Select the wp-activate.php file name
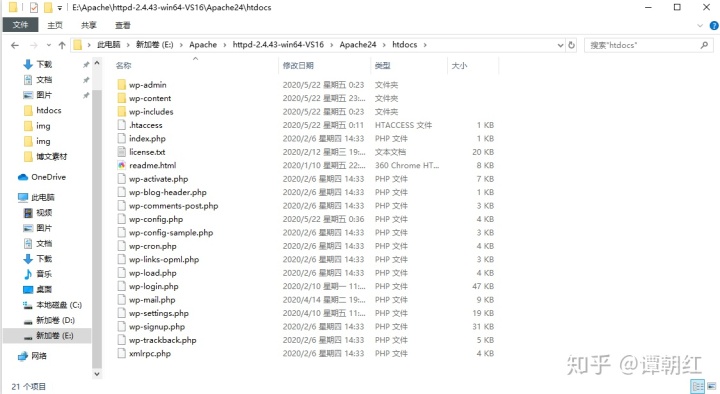This screenshot has width=720, height=394. [158, 179]
